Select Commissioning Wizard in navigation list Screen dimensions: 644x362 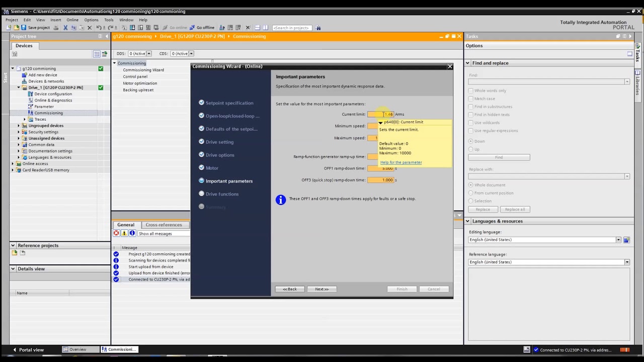143,70
